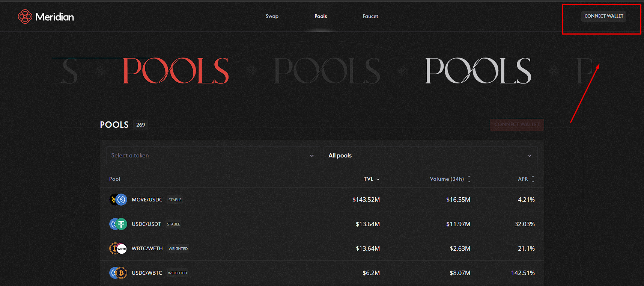Click the WBTC/WETH pool token pair icon
The width and height of the screenshot is (644, 286).
point(118,248)
